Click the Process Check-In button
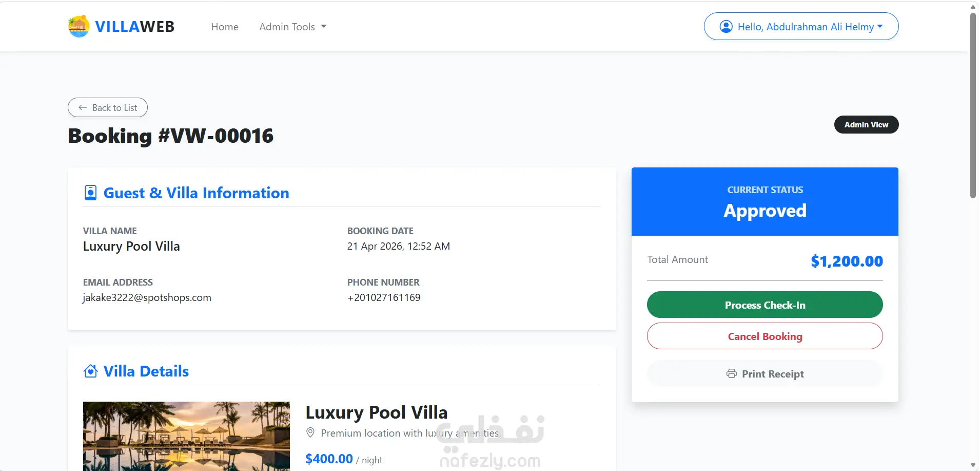Image resolution: width=980 pixels, height=471 pixels. [x=765, y=305]
